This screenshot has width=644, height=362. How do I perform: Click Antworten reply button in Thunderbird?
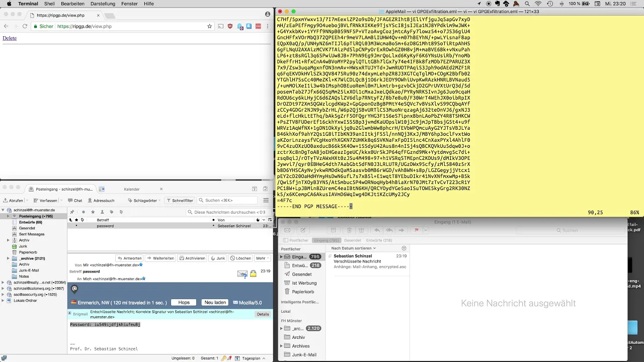(x=130, y=258)
